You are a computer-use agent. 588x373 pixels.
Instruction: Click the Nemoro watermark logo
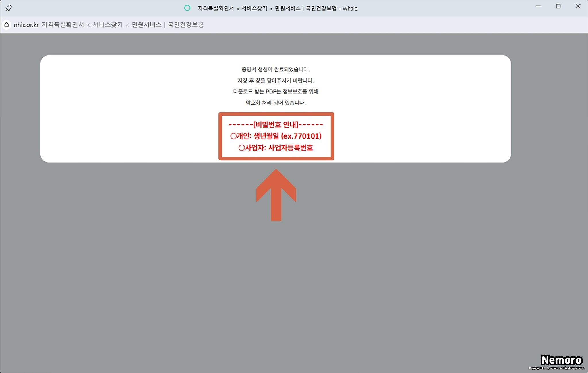tap(561, 360)
